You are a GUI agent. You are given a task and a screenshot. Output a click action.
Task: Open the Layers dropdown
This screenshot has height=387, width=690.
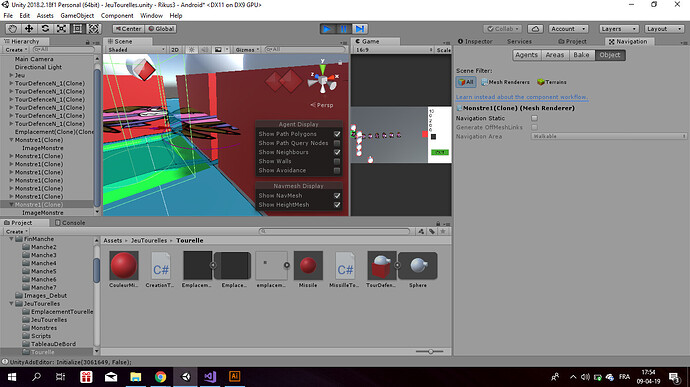pyautogui.click(x=619, y=29)
